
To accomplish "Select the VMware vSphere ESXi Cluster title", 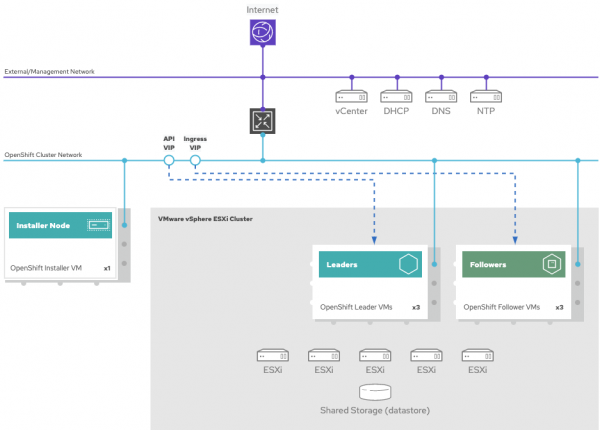I will [205, 216].
